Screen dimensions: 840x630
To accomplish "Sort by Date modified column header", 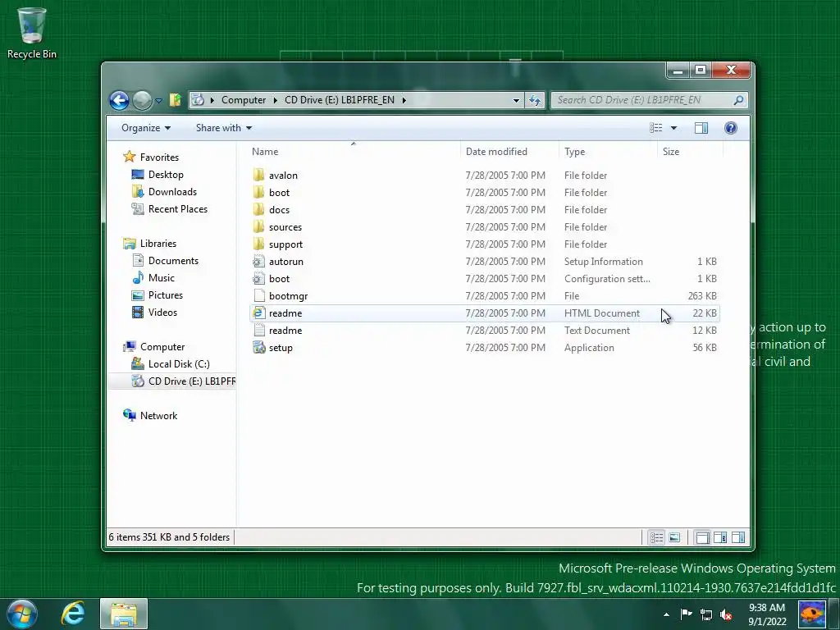I will (x=509, y=152).
